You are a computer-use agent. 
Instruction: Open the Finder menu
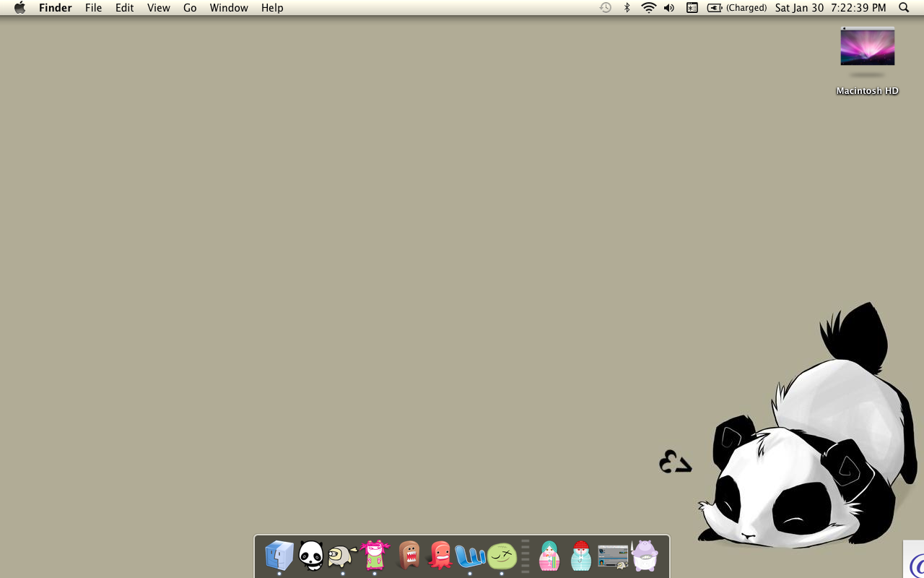56,8
